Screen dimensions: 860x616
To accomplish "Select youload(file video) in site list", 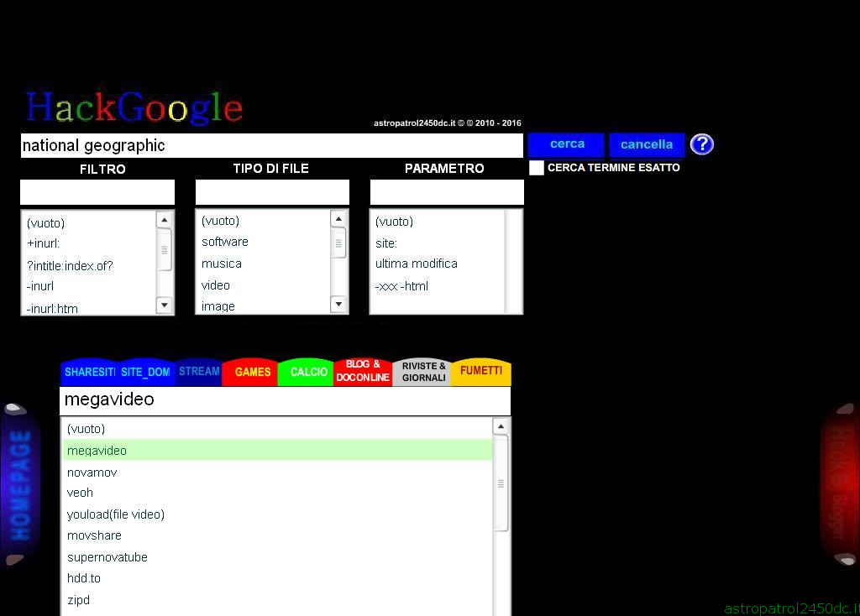I will [x=277, y=514].
